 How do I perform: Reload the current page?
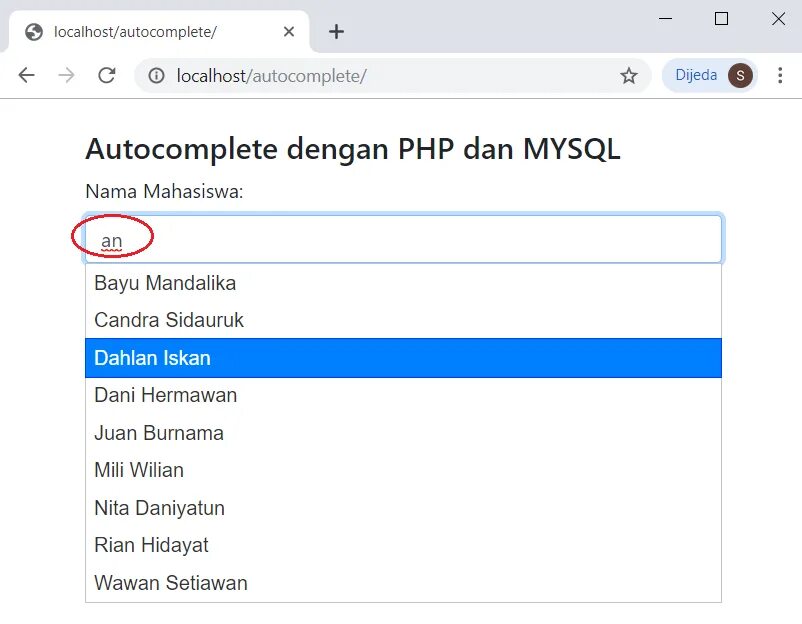(106, 75)
